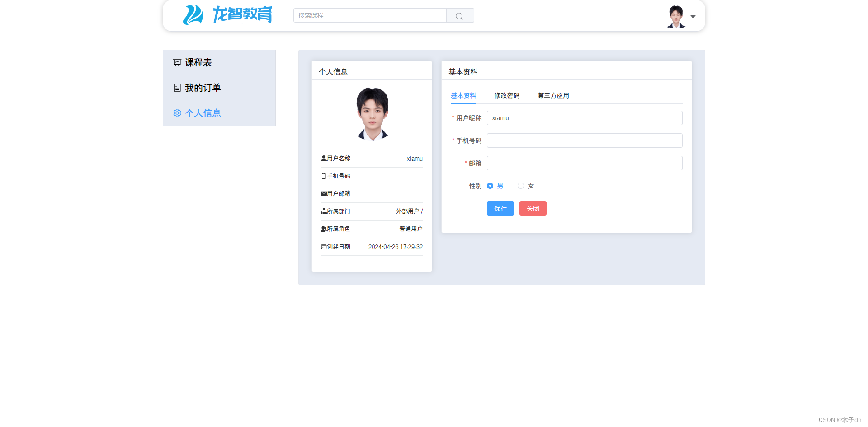
Task: Click the 所属角色 label text
Action: (339, 229)
